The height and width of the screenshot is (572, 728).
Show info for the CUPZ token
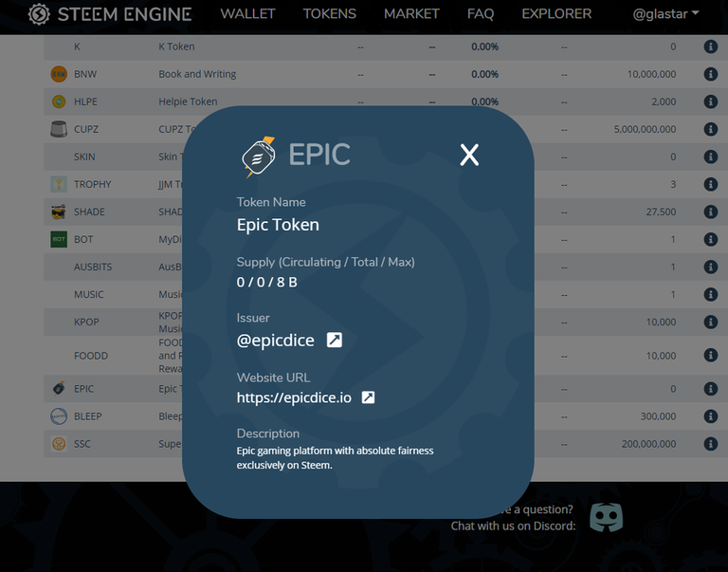(x=710, y=129)
